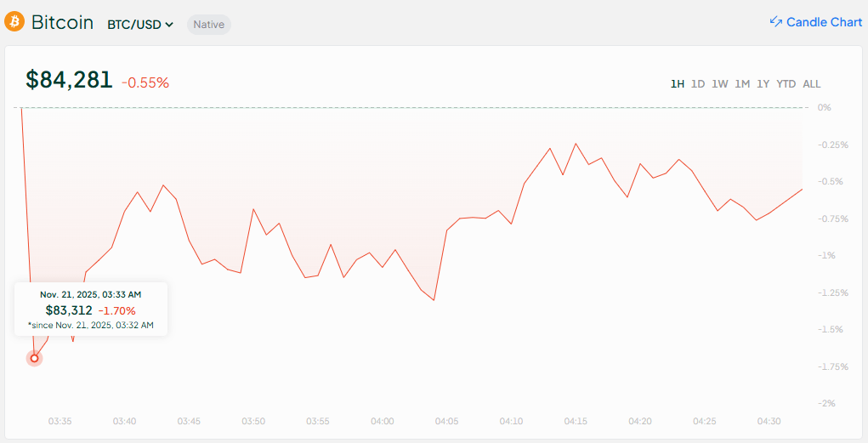Click the 04:00 time axis label

383,421
